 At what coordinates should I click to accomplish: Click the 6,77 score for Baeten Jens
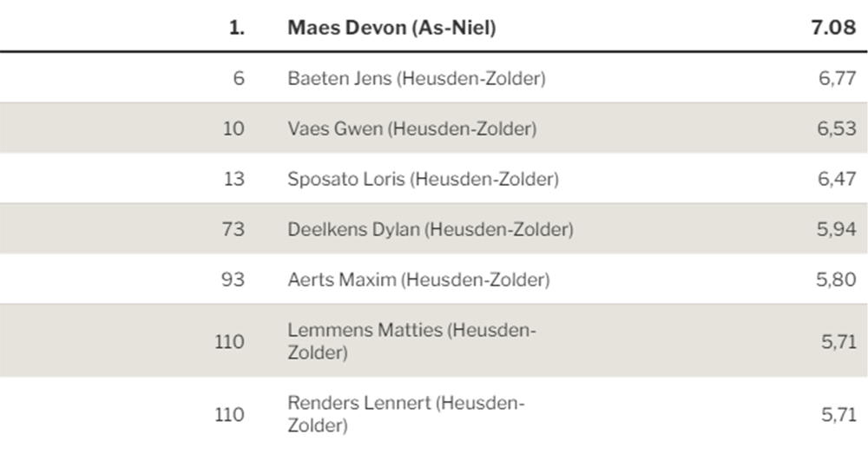click(837, 78)
